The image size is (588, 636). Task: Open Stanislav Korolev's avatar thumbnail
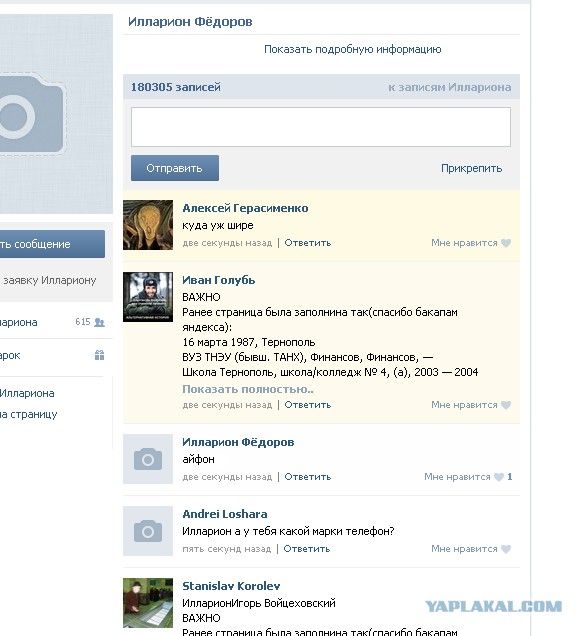coord(148,603)
